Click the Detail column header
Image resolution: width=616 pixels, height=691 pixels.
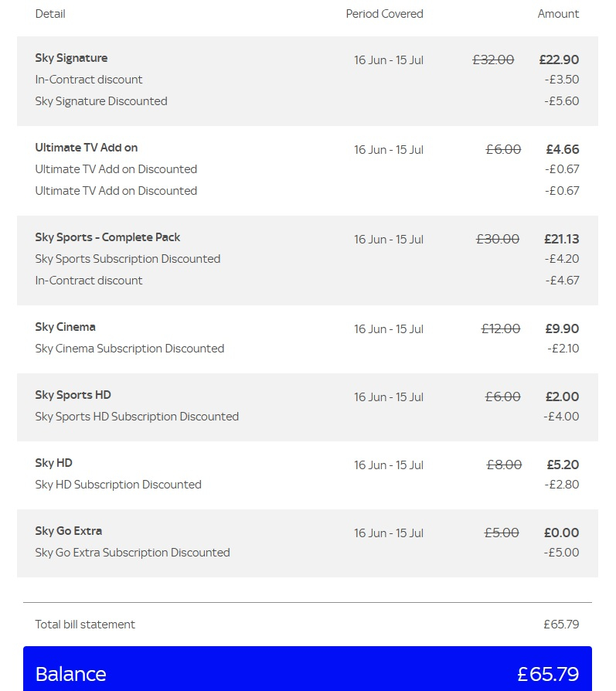50,14
